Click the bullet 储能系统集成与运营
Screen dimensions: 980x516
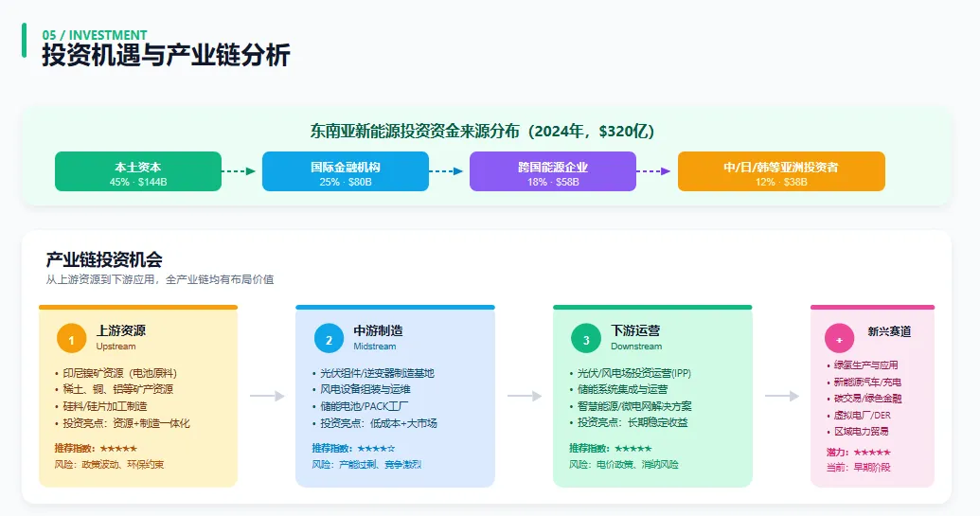(x=622, y=389)
